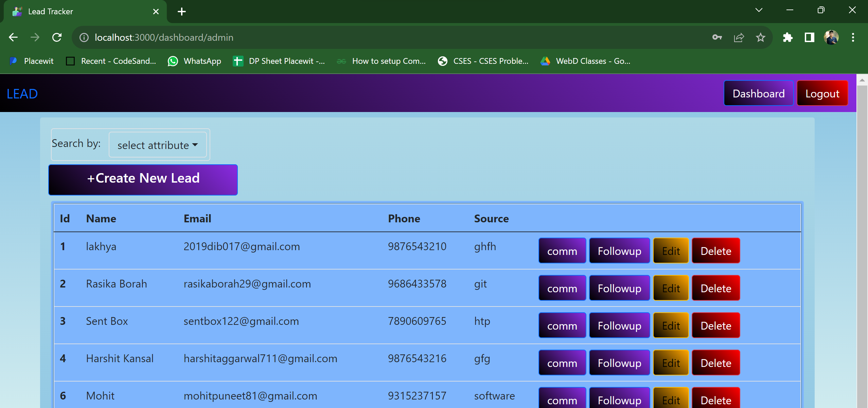View site information icon in address bar
The image size is (868, 408).
(84, 37)
